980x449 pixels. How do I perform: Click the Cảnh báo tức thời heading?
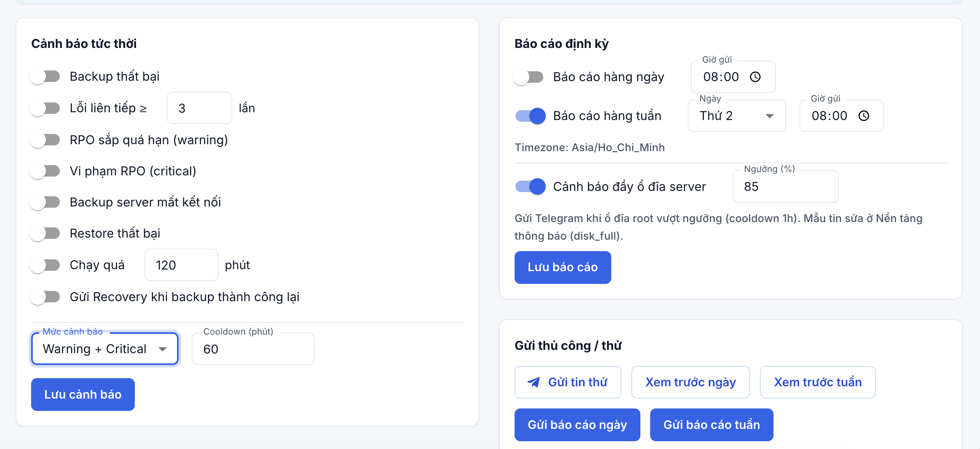click(84, 43)
